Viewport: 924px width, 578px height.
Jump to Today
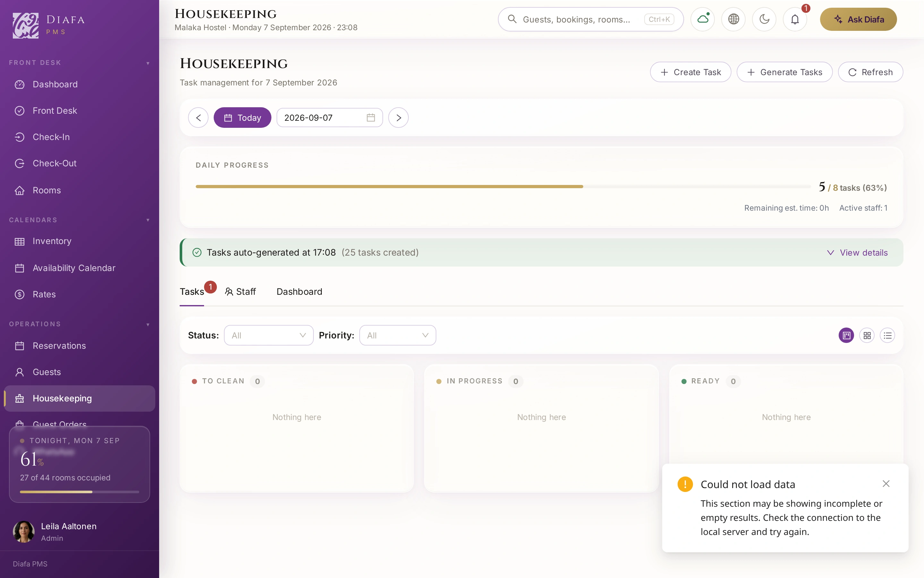point(242,118)
